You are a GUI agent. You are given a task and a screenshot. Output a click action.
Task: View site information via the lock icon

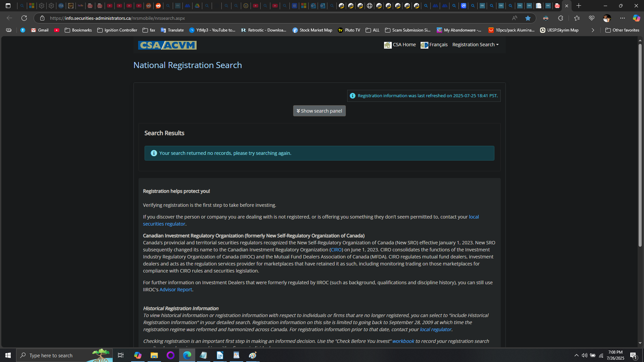click(x=42, y=18)
